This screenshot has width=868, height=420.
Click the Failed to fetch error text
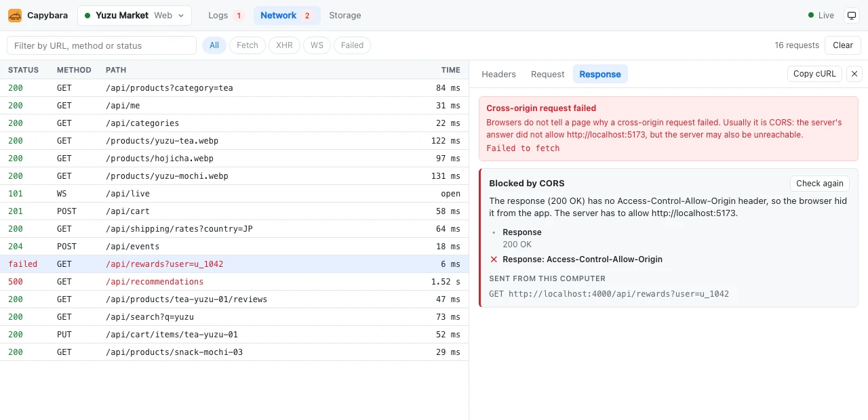tap(523, 148)
